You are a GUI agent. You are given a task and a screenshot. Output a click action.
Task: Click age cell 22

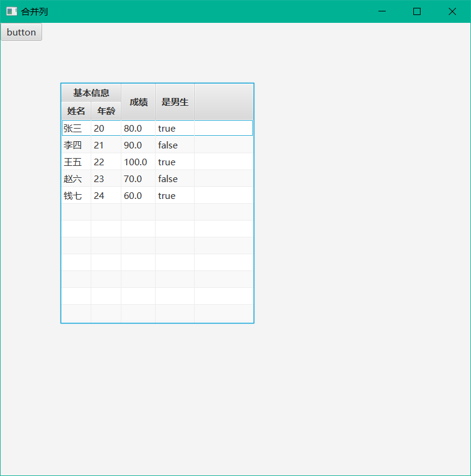tap(106, 162)
